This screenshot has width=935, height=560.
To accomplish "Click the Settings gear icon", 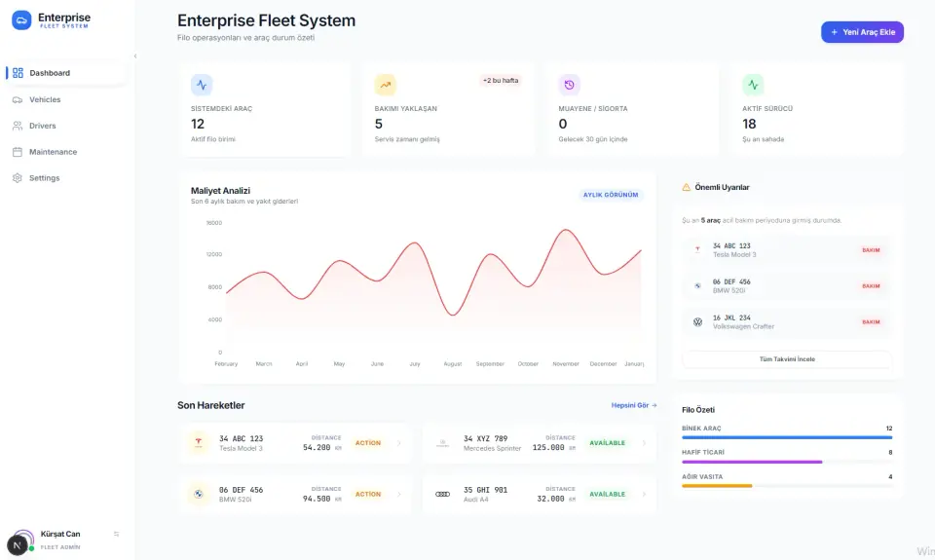I will point(18,178).
